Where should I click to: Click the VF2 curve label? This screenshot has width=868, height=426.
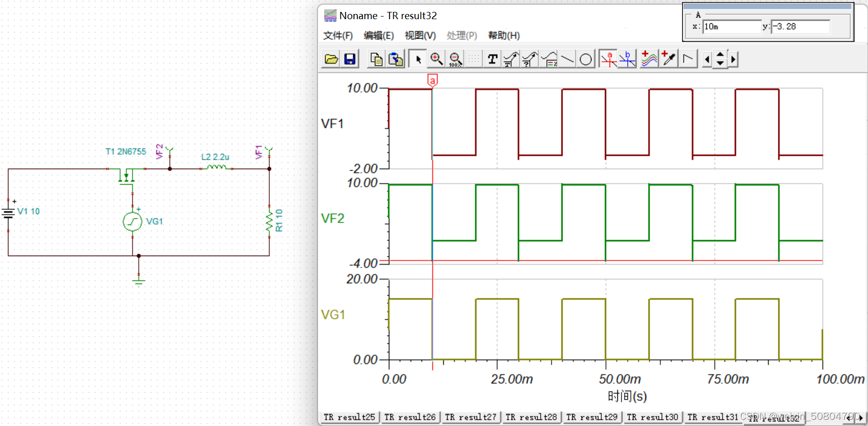(332, 218)
